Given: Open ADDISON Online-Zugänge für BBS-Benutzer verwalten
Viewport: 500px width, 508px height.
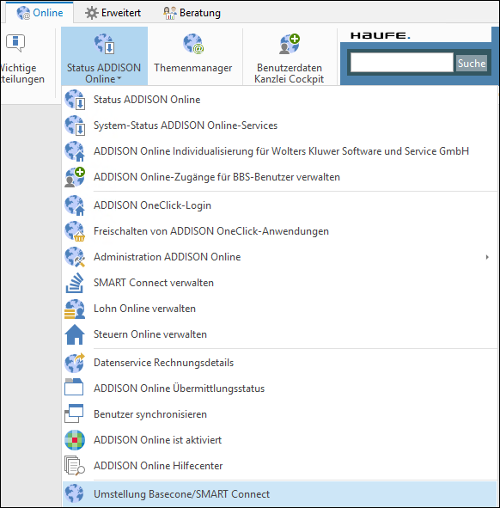Looking at the screenshot, I should [280, 177].
